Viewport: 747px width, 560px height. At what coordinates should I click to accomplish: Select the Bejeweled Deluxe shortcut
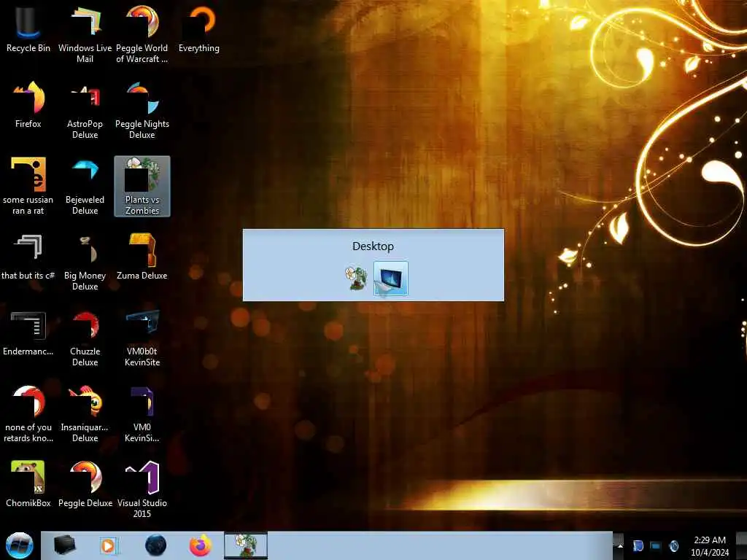coord(85,186)
